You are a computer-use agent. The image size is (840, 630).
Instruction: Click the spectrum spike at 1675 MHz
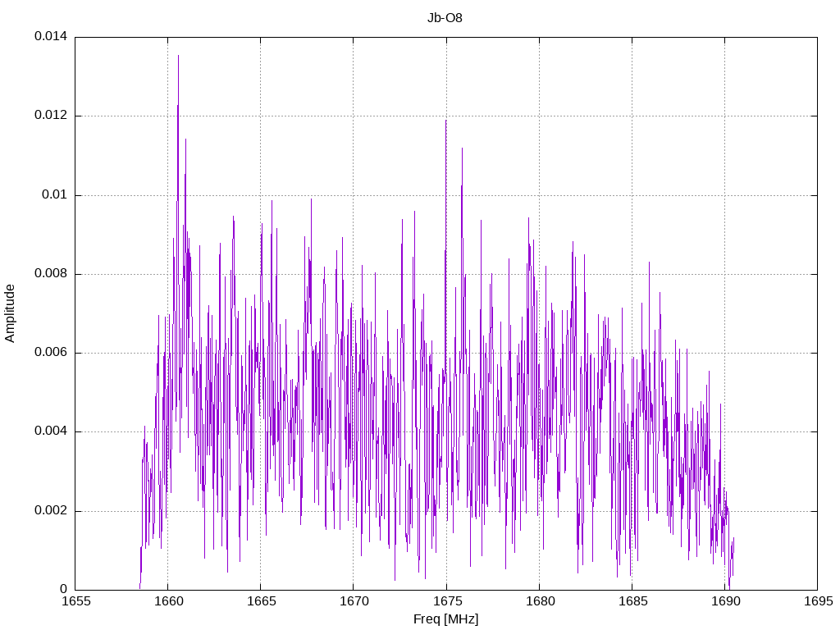[x=445, y=121]
